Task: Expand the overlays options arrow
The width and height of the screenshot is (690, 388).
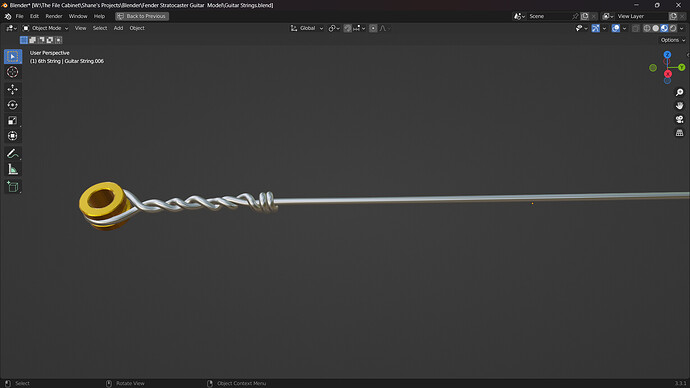Action: [x=624, y=28]
